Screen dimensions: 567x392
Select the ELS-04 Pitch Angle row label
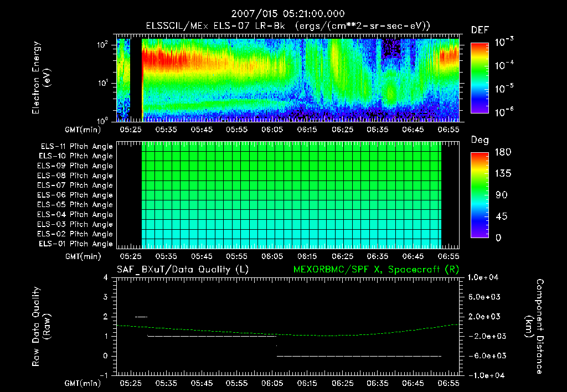(x=75, y=215)
